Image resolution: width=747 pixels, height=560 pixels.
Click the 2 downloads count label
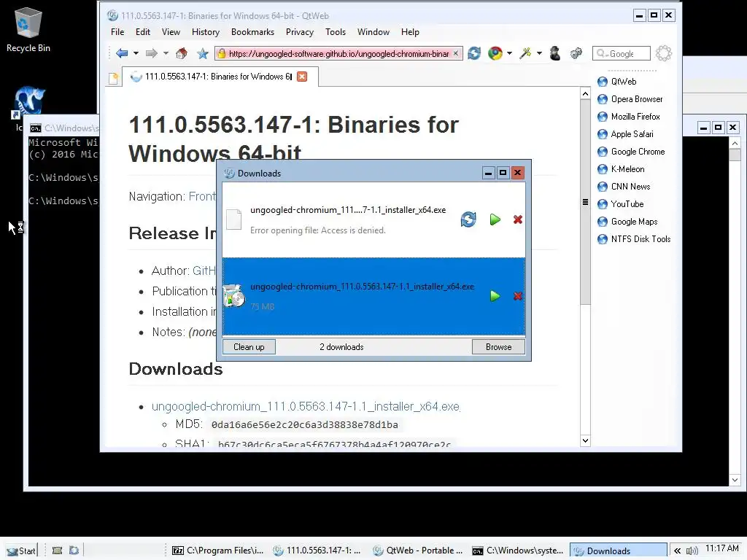point(341,346)
